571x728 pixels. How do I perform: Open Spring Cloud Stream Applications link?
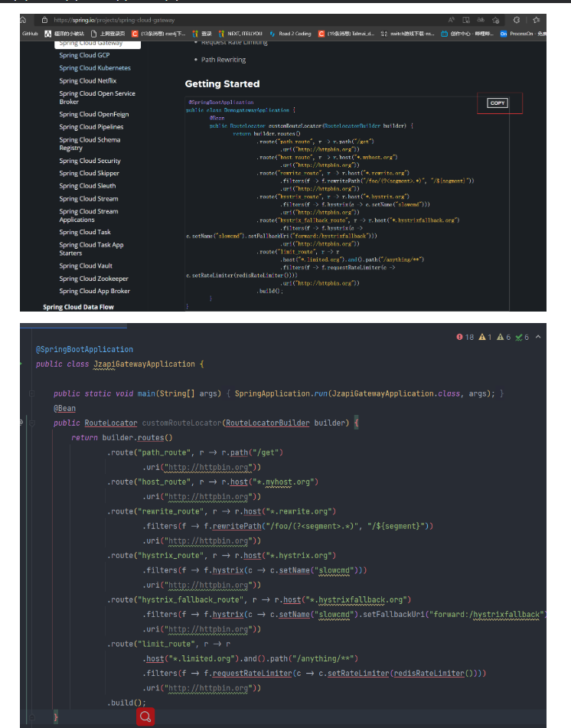click(89, 215)
